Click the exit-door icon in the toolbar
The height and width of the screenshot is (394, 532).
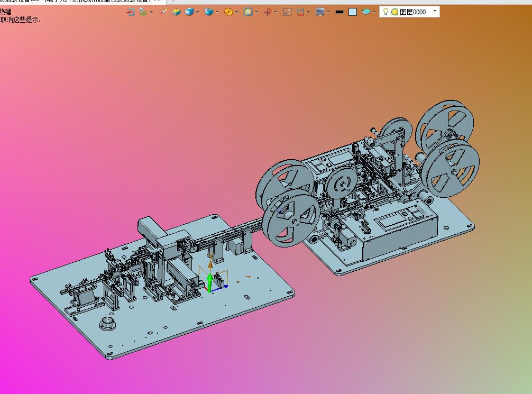click(x=130, y=12)
